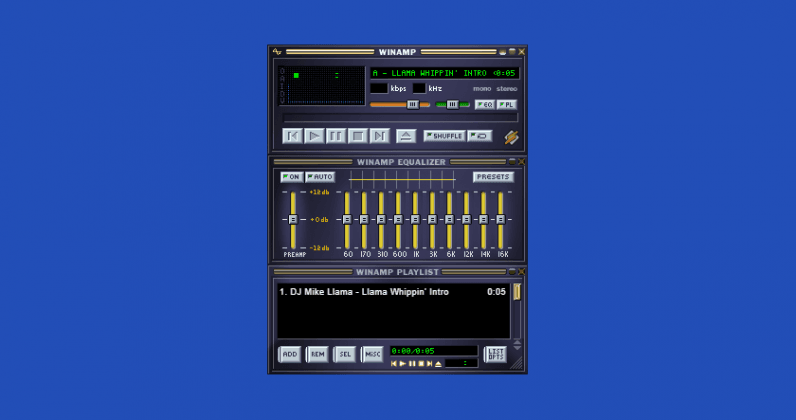This screenshot has width=796, height=420.
Task: Select track DJ Mike Llama - Llama Whippin' Intro
Action: tap(392, 292)
